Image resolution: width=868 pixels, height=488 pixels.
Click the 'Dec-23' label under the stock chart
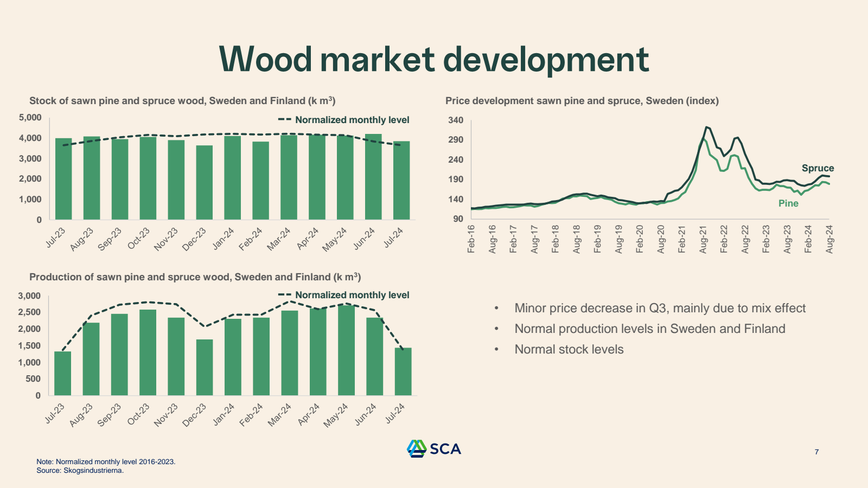194,239
